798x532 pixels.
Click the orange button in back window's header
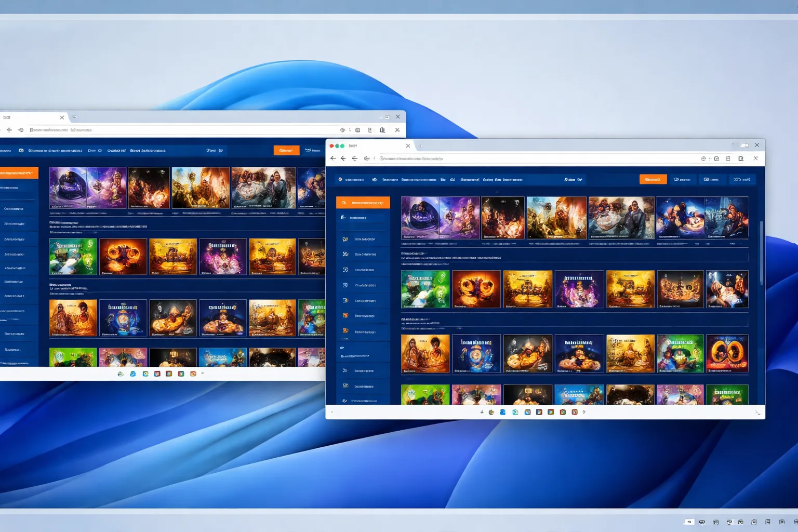click(286, 150)
